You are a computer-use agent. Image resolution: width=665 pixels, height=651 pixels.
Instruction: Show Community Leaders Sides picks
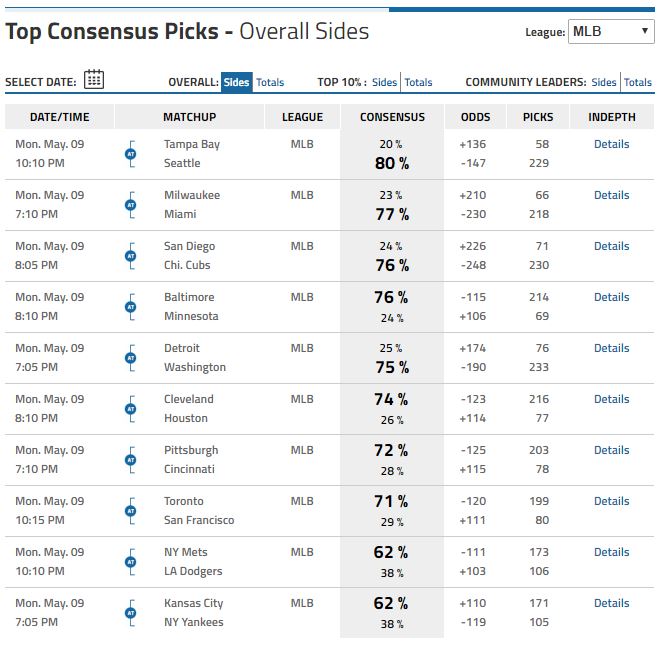click(x=604, y=82)
